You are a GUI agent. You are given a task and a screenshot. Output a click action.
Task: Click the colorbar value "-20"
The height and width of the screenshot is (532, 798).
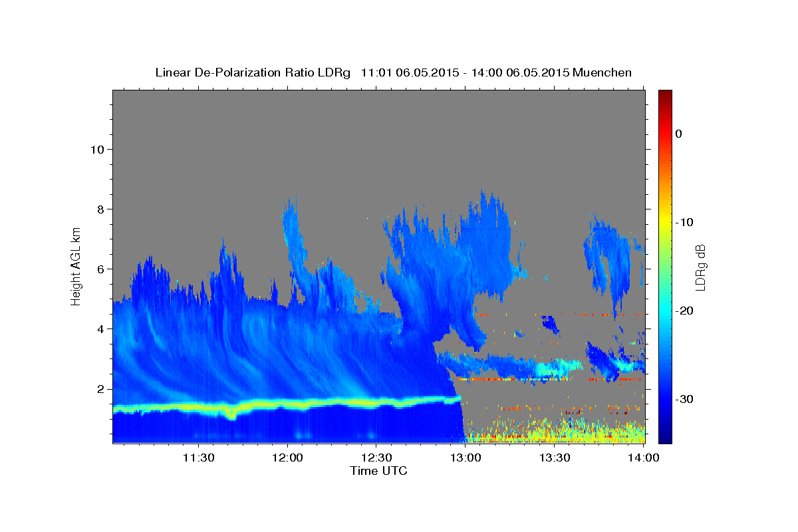point(685,311)
